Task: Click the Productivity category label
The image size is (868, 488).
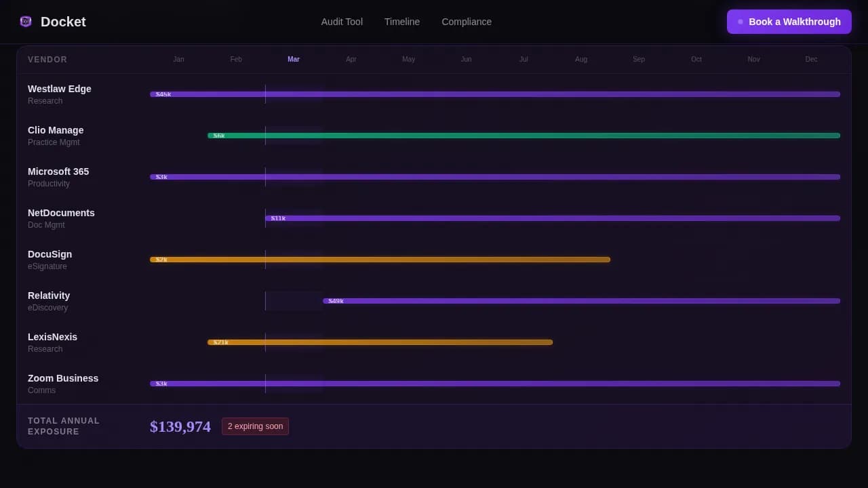Action: point(49,184)
